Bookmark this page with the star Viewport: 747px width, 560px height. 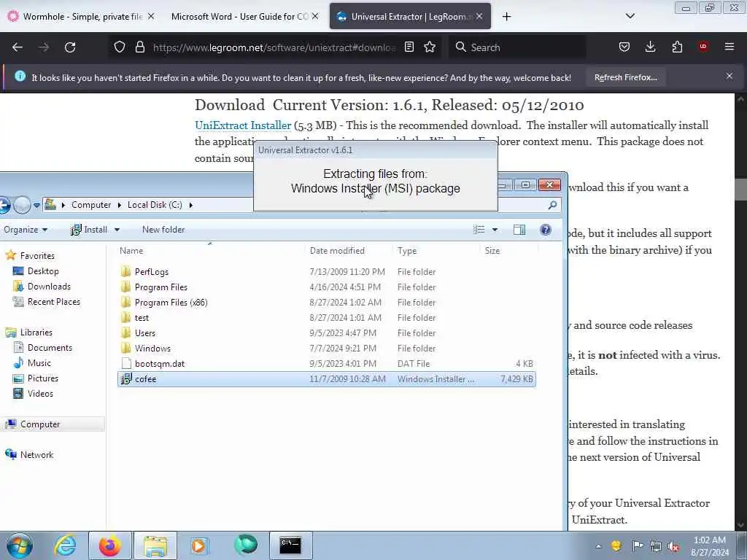430,47
